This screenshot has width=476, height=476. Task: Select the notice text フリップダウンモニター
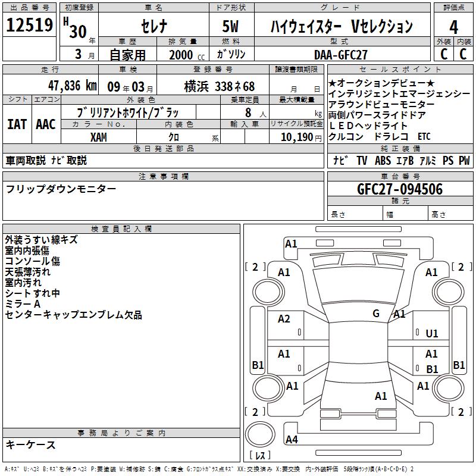point(61,189)
